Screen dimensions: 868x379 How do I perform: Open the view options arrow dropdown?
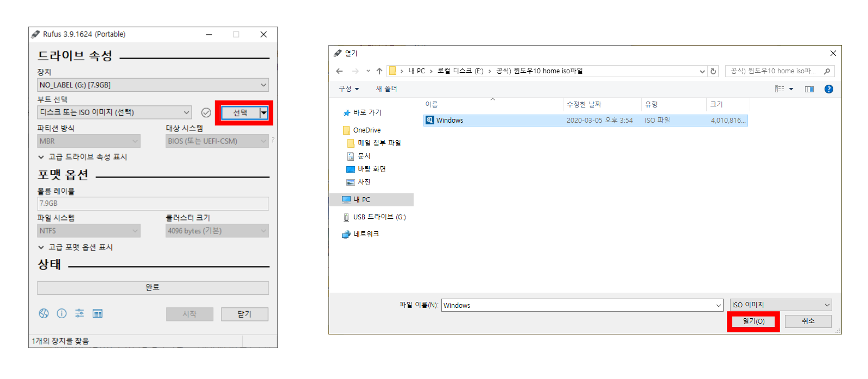[791, 89]
